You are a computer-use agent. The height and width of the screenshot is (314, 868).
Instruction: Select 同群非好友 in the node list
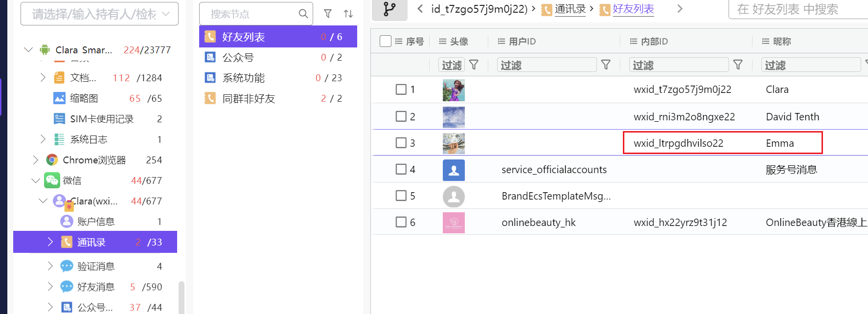pos(249,99)
